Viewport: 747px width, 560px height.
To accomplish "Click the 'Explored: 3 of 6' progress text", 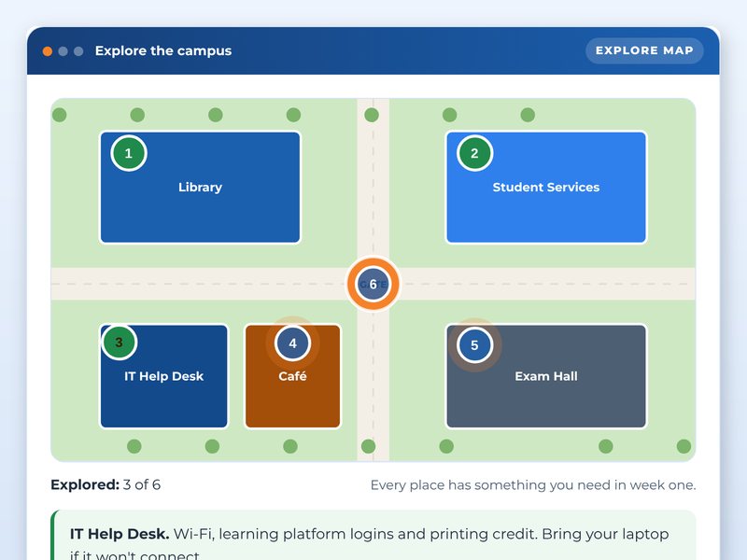I will click(106, 484).
